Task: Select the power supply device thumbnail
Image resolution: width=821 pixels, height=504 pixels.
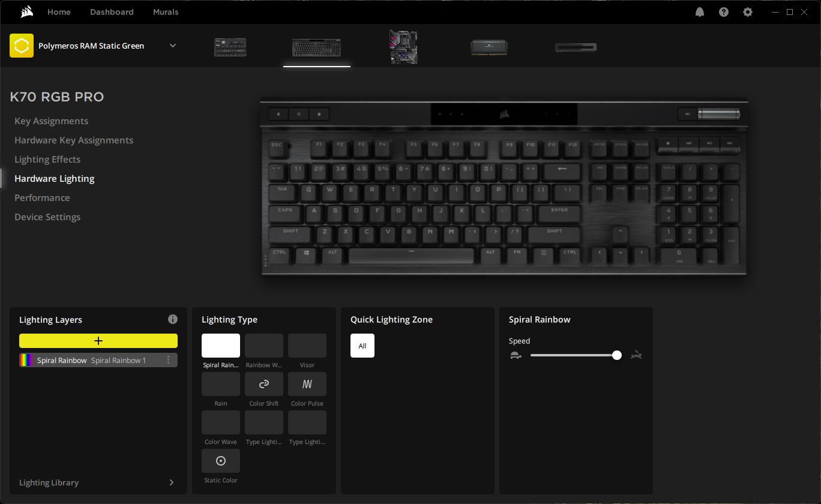Action: (x=230, y=47)
